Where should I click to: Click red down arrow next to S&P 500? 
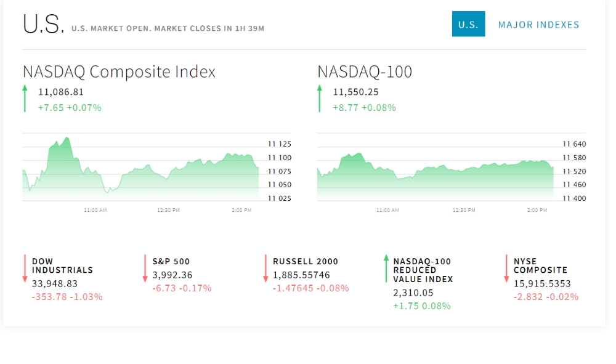pyautogui.click(x=145, y=268)
